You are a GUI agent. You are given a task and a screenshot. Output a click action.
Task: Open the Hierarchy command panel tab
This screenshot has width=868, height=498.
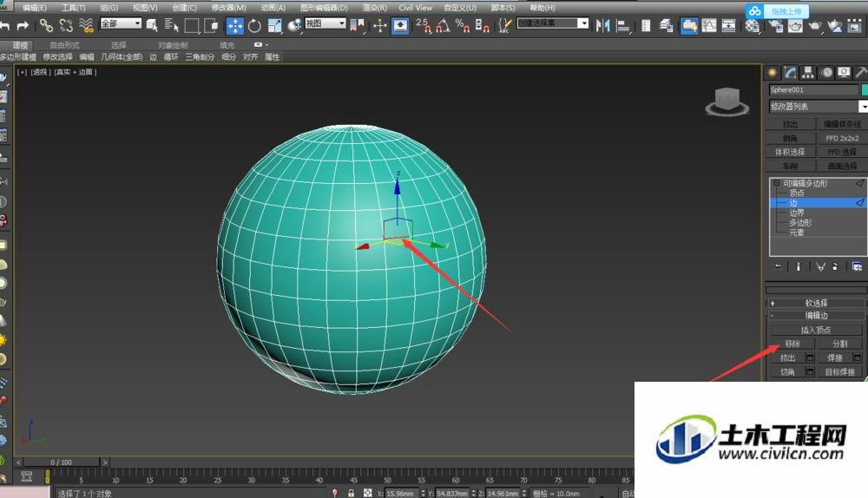click(x=808, y=73)
